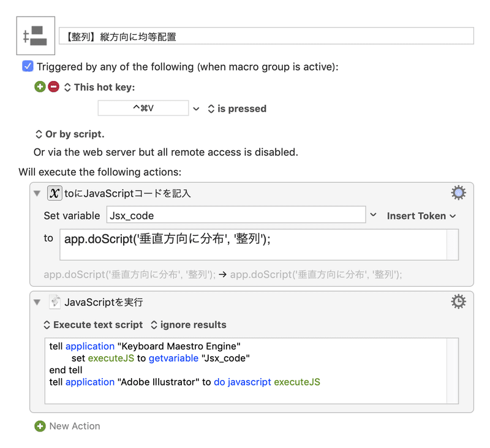Image resolution: width=490 pixels, height=448 pixels.
Task: Click the script action icon
Action: 55,302
